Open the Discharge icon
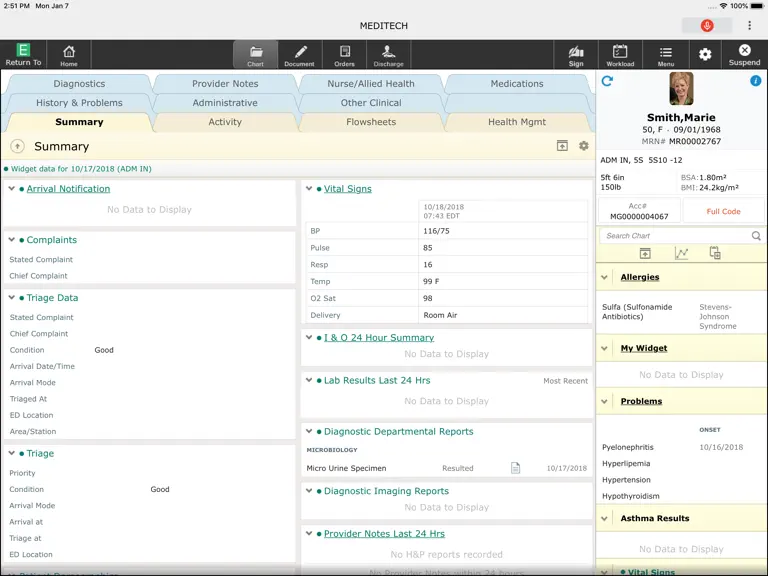The height and width of the screenshot is (576, 768). point(388,54)
